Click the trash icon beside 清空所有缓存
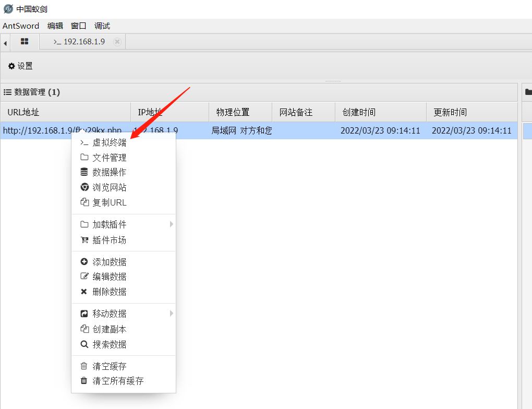 pos(84,380)
